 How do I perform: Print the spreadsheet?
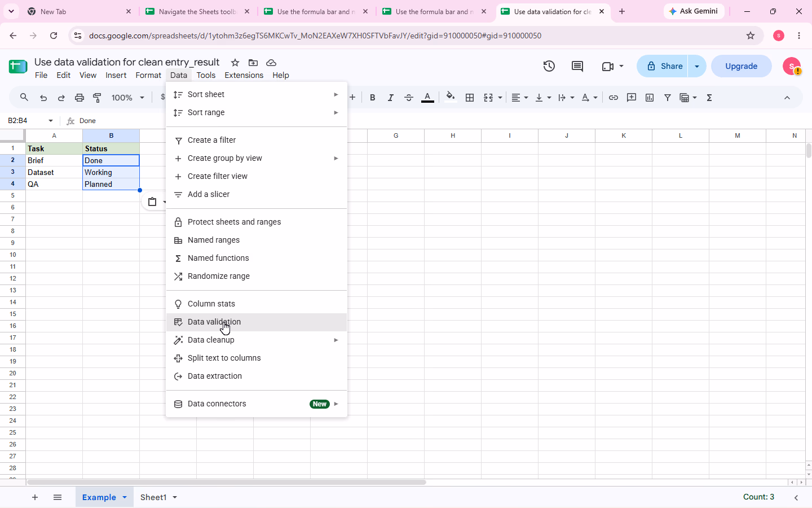[80, 98]
